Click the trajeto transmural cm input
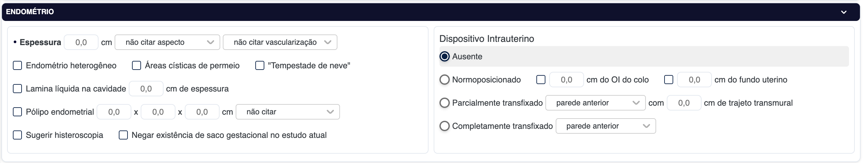868x163 pixels. point(684,103)
